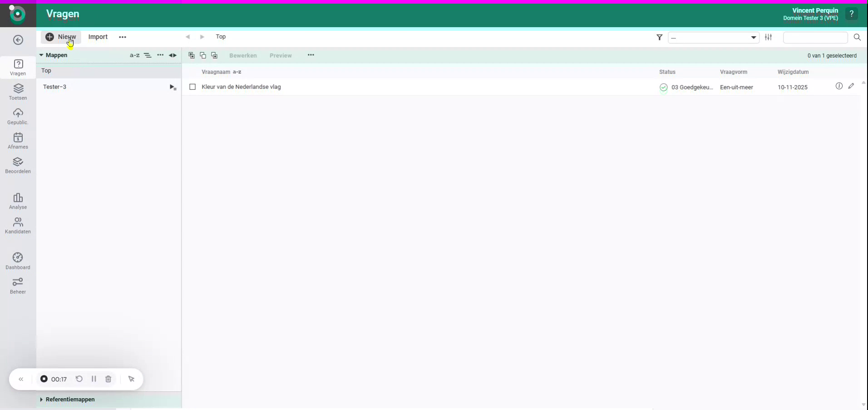Collapse the Mappen folder tree
This screenshot has height=410, width=868.
(42, 55)
